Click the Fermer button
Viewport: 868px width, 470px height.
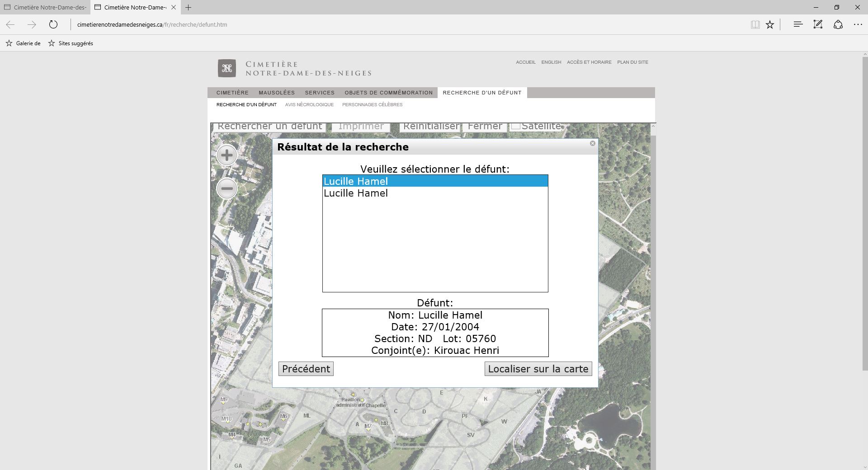point(485,127)
